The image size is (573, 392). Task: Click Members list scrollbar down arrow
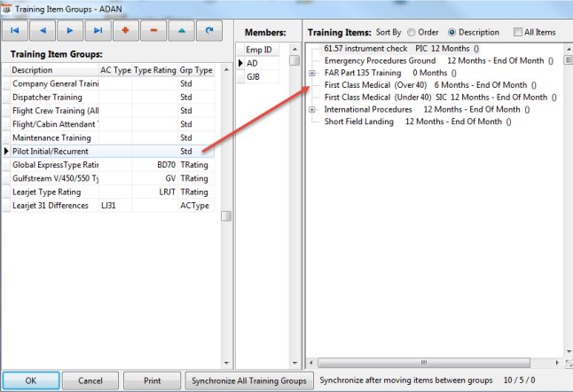pos(294,363)
